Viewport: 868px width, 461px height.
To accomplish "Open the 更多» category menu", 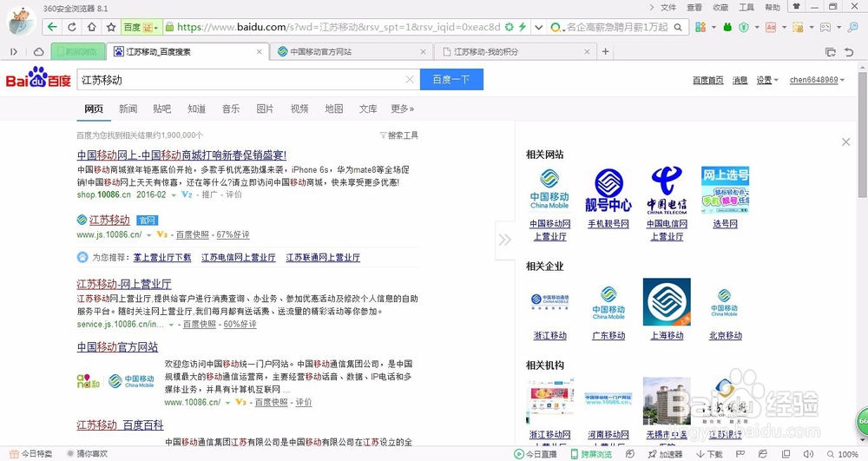I will [403, 109].
